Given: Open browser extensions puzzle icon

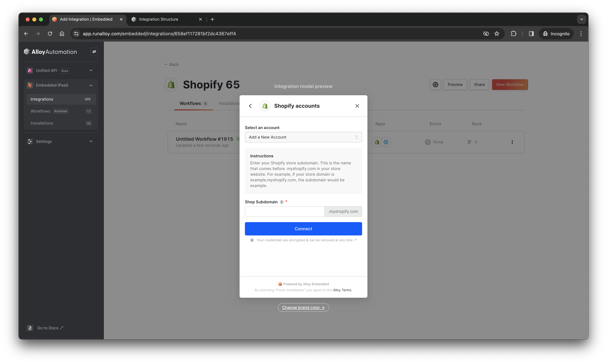Looking at the screenshot, I should 513,34.
